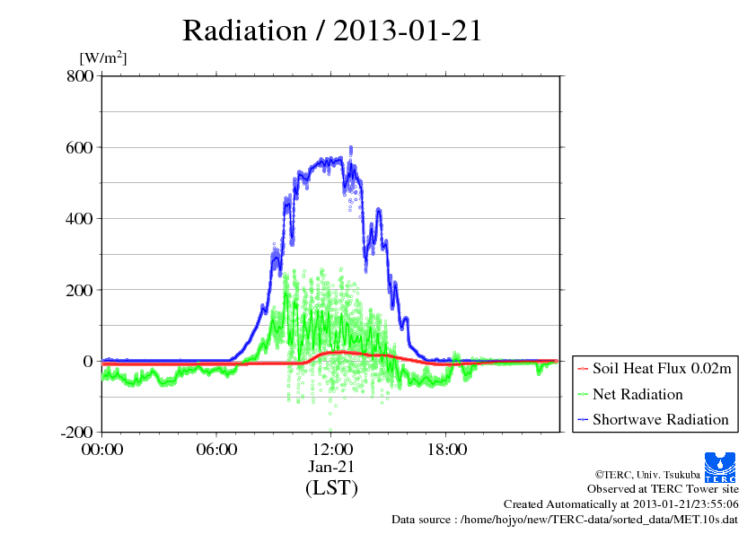Click 'Shortwave Radiation' legend entry

[x=661, y=419]
